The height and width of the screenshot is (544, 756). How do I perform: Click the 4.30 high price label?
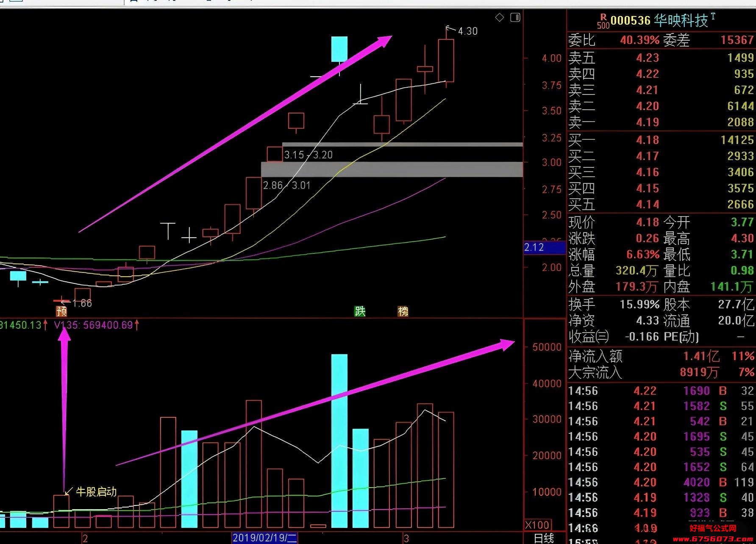point(468,31)
